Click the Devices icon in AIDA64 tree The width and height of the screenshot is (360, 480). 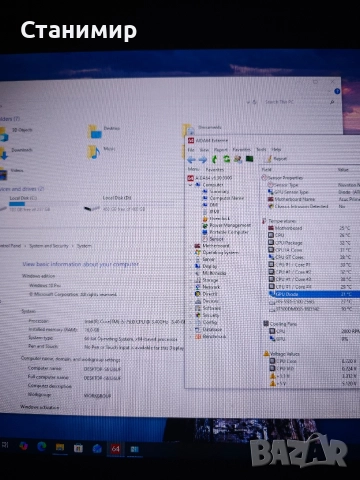(x=198, y=301)
